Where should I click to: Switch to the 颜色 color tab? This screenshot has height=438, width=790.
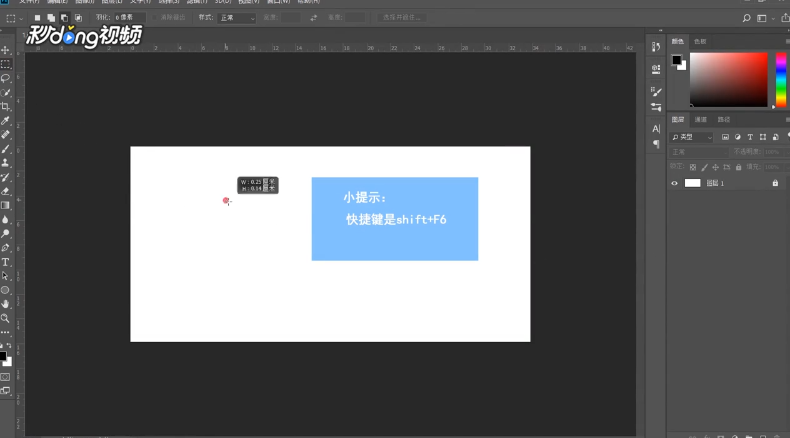[x=678, y=41]
